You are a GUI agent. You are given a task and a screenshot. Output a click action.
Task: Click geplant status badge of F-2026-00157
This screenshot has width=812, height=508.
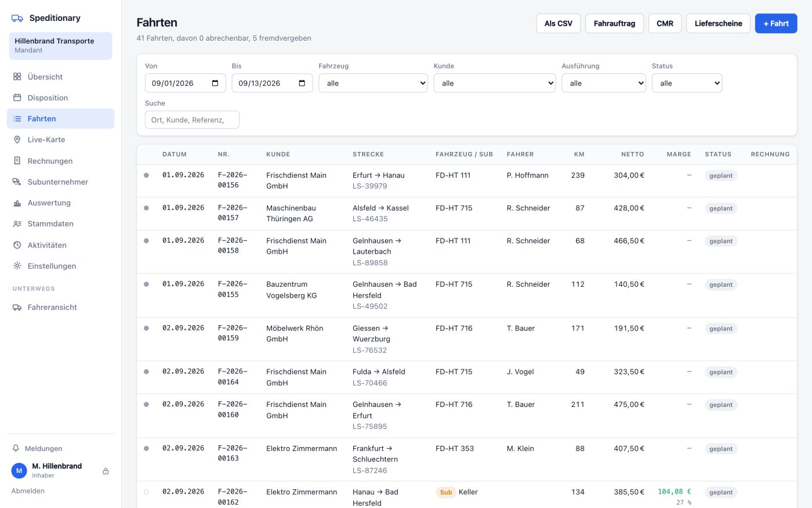click(x=721, y=208)
